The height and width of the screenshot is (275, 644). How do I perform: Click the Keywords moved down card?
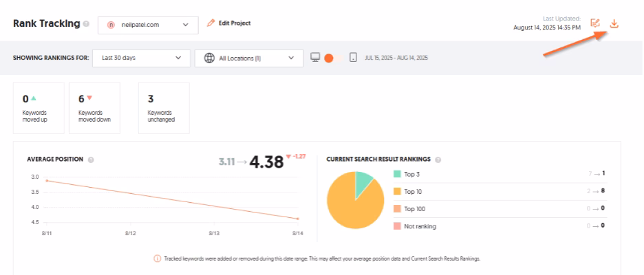(94, 108)
